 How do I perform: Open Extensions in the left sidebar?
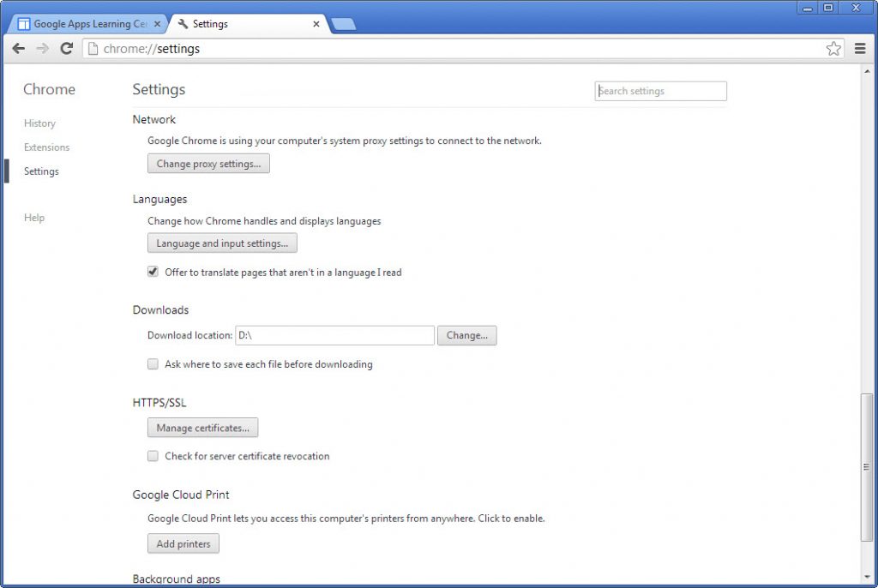click(47, 147)
